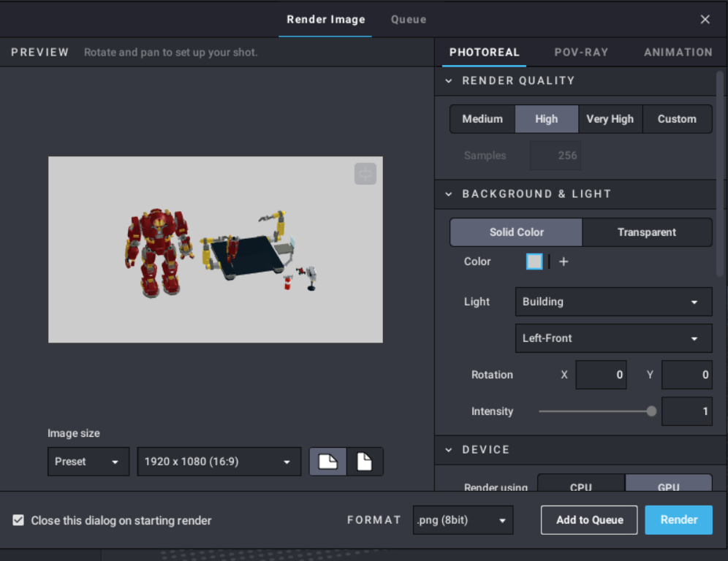Click the Samples value field
The height and width of the screenshot is (561, 728).
pos(556,156)
